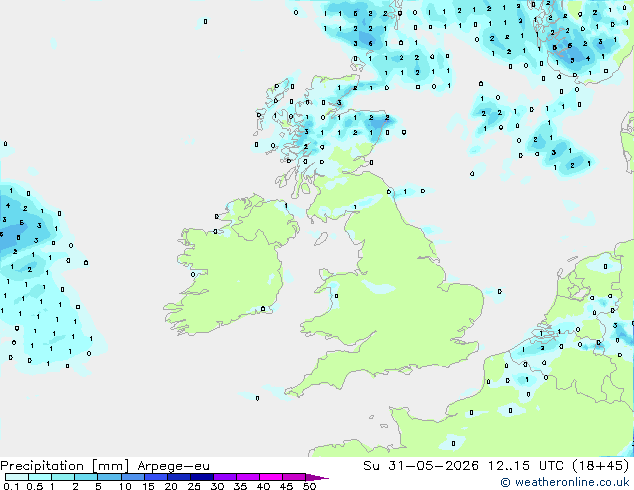Click the 45–50 mm legend swatch
This screenshot has width=634, height=490.
click(294, 477)
